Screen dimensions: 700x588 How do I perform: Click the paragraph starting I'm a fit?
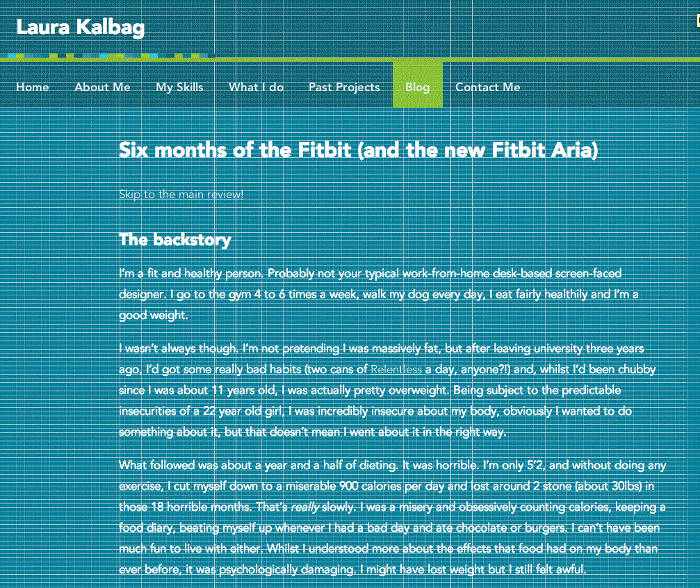pyautogui.click(x=379, y=294)
